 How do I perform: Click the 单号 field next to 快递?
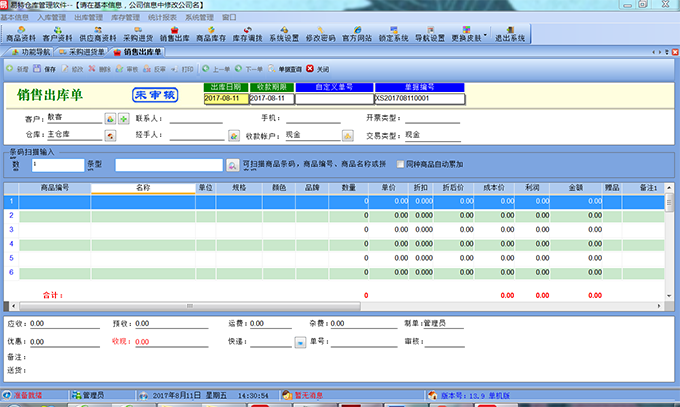(x=364, y=341)
